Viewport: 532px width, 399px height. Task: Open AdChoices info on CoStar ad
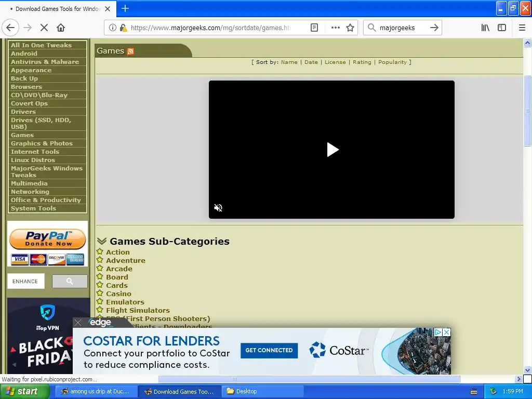point(438,332)
